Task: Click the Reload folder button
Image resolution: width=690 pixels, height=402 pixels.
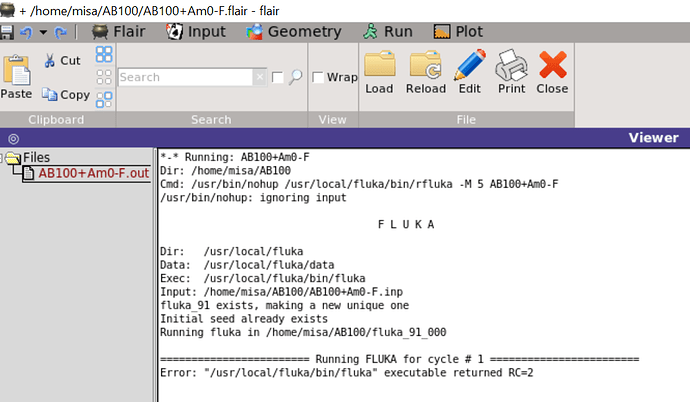Action: 426,72
